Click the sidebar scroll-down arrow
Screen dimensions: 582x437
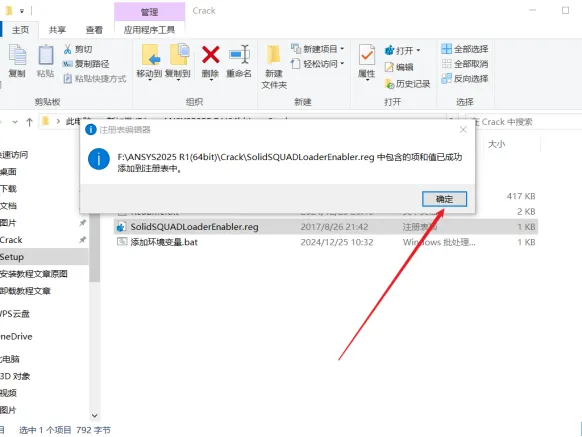coord(95,415)
